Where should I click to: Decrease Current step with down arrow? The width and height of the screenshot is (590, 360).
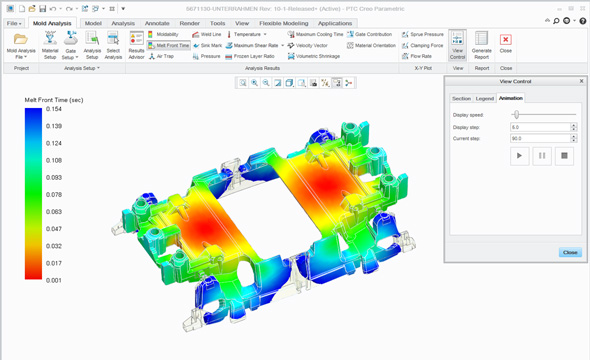coord(573,141)
